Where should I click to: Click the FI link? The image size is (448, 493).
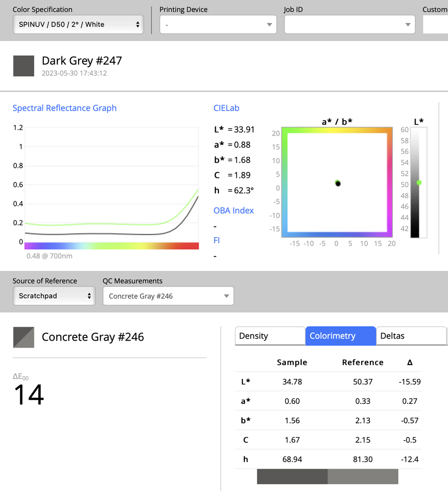coord(217,240)
